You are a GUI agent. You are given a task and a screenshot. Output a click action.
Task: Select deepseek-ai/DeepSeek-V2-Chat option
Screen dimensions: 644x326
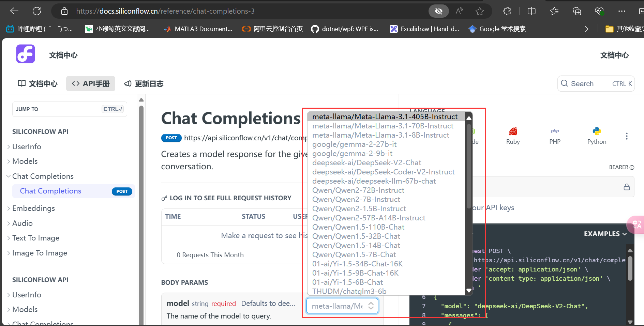[x=367, y=162]
